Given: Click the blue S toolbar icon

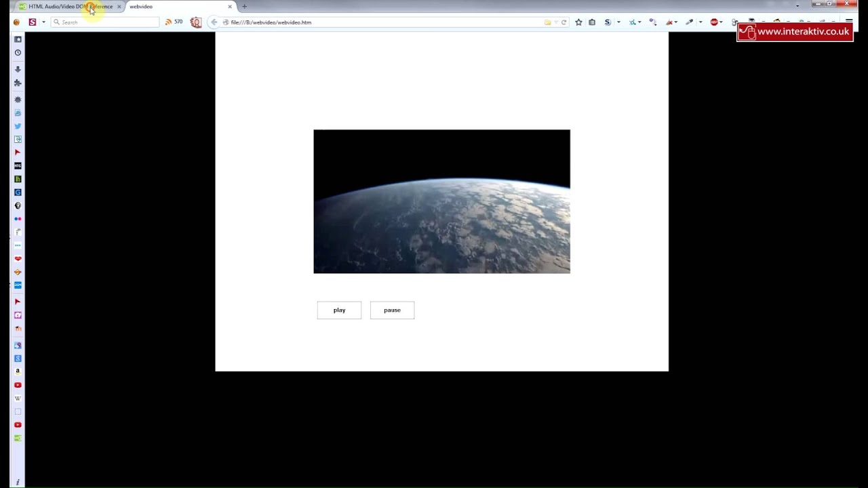Looking at the screenshot, I should 608,22.
